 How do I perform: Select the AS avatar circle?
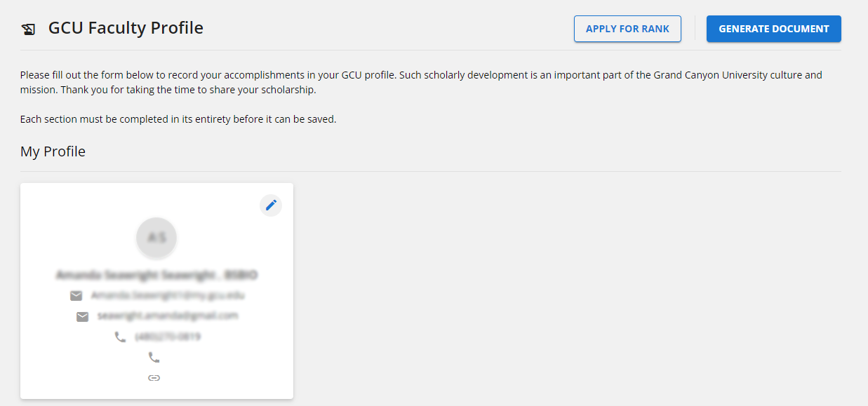tap(156, 237)
